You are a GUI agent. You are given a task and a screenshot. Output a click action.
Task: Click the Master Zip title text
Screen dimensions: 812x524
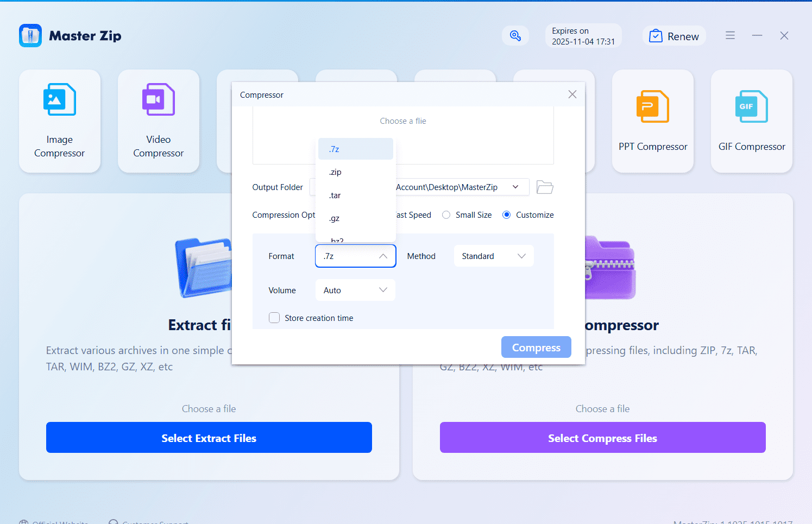pyautogui.click(x=85, y=36)
